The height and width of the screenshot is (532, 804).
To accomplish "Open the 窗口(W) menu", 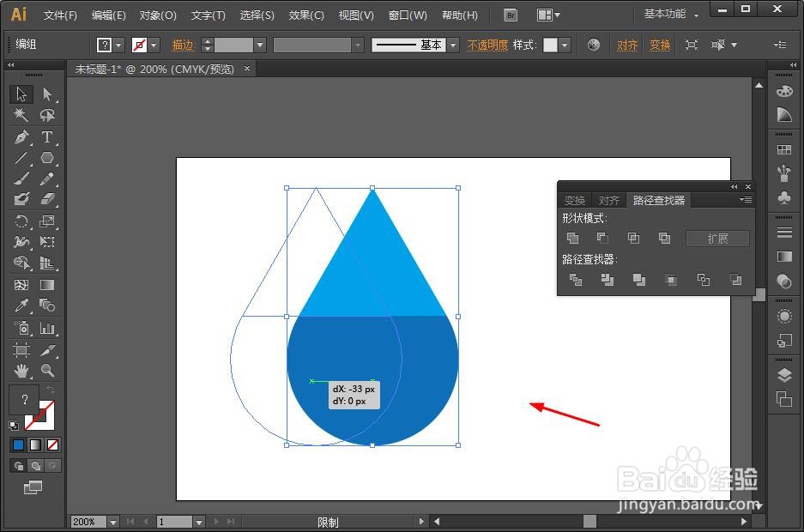I will [x=408, y=15].
